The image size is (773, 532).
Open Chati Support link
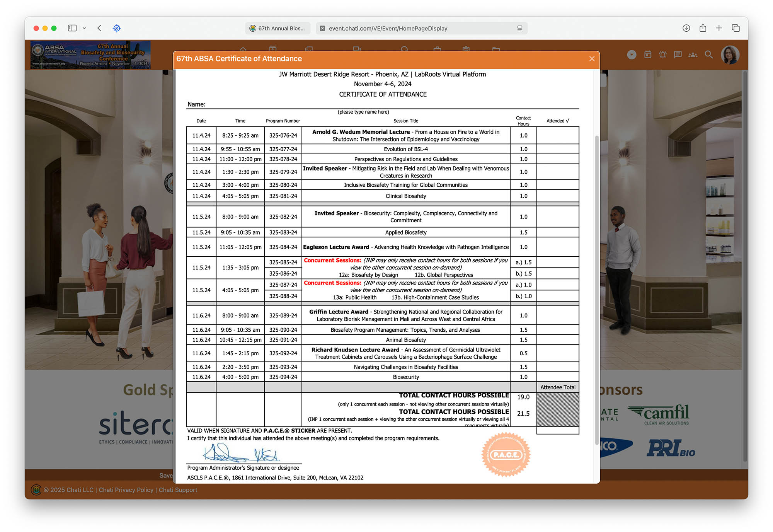click(x=178, y=490)
